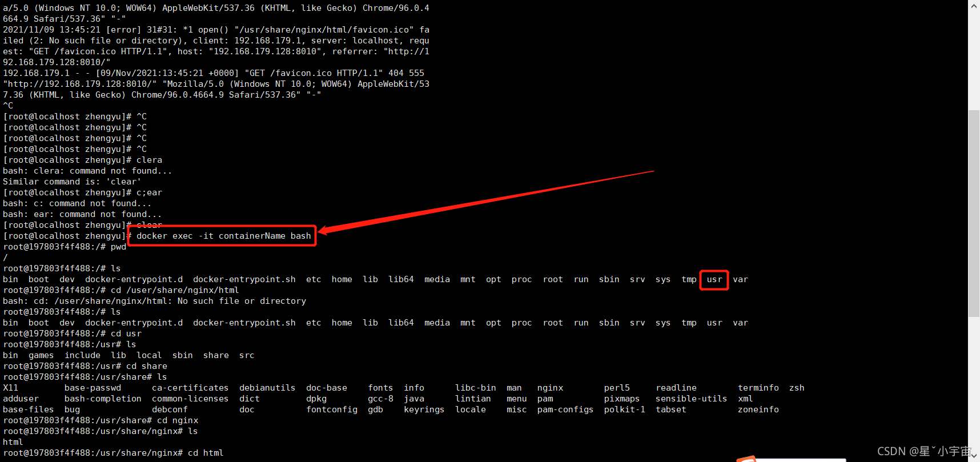The width and height of the screenshot is (980, 462).
Task: Click the 'debianutils' directory name
Action: click(267, 388)
